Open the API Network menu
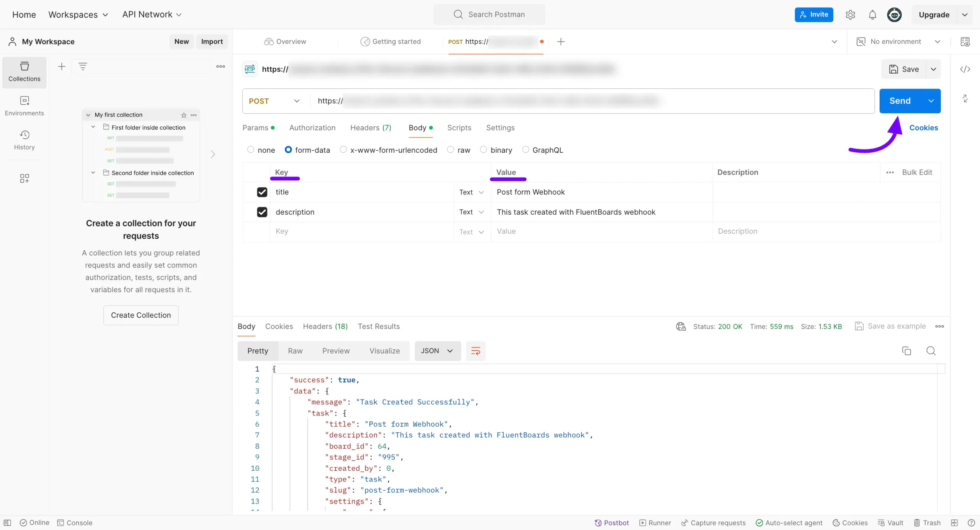Screen dimensions: 980x530 pos(152,15)
